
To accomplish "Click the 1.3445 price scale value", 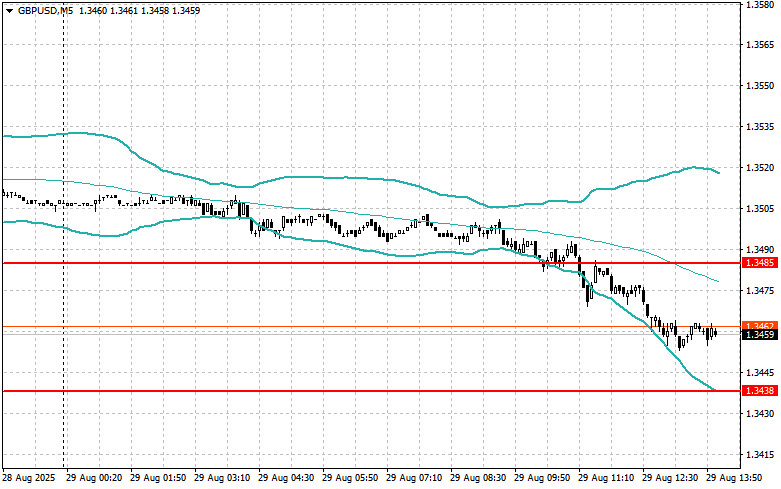I will point(760,372).
